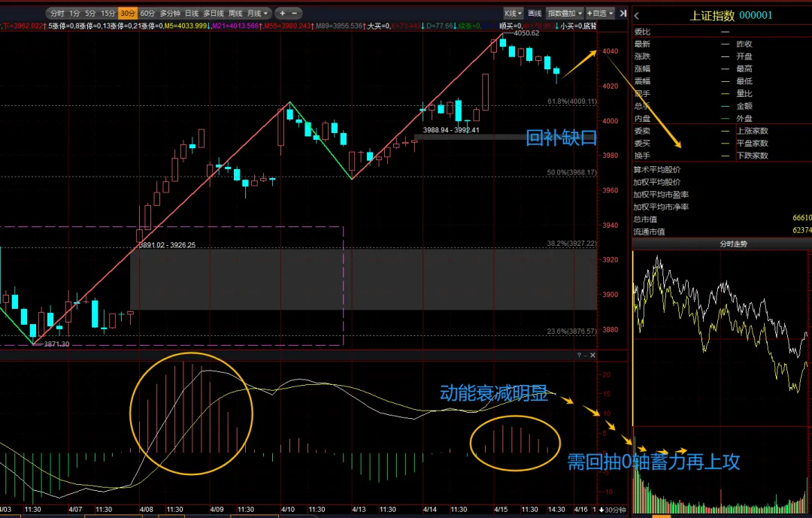
Task: Click the 换手 row label
Action: pos(642,156)
